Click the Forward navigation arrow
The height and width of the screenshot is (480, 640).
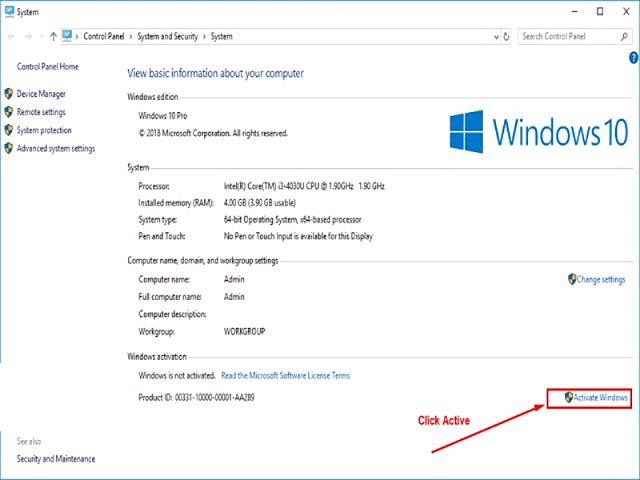[28, 37]
